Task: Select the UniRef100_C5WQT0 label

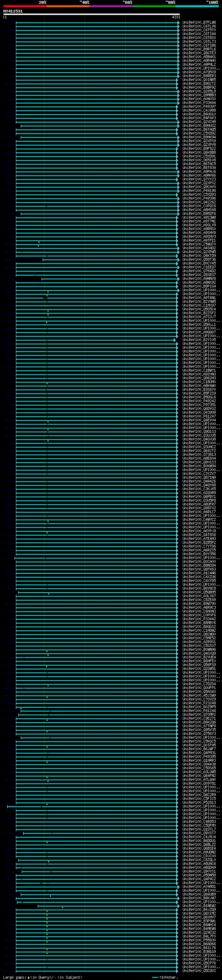Action: pyautogui.click(x=199, y=244)
